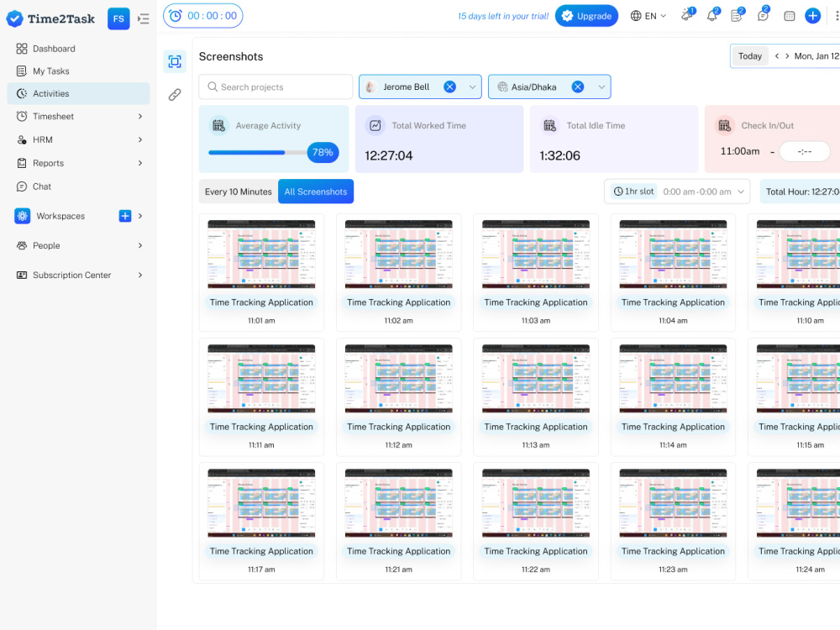
Task: Open the Asia/Dhaka timezone dropdown
Action: point(601,87)
